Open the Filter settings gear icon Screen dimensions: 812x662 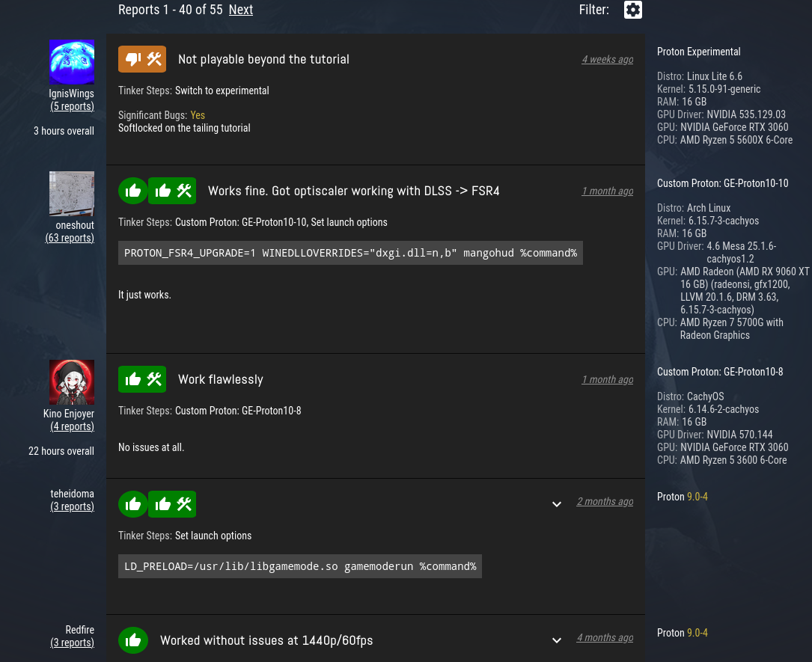633,10
